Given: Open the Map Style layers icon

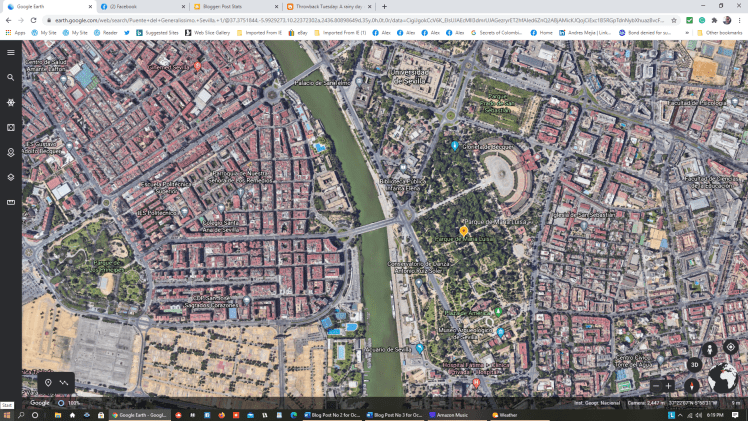Looking at the screenshot, I should (x=10, y=177).
